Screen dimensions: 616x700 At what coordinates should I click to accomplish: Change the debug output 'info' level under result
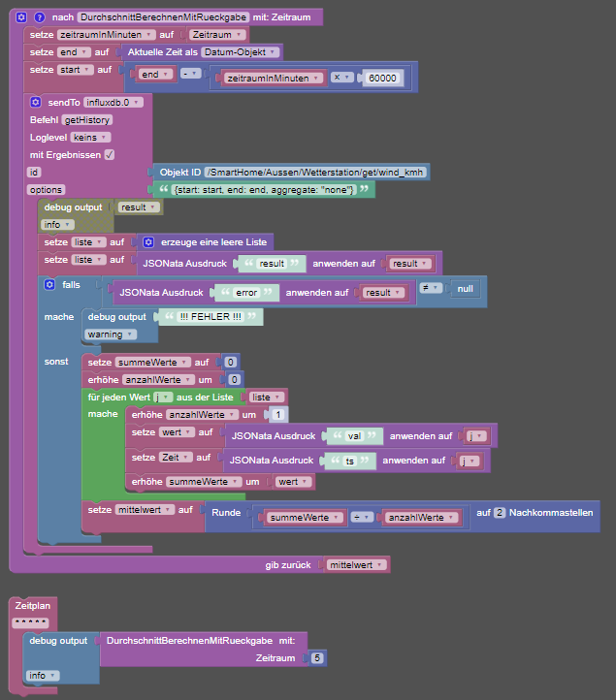pyautogui.click(x=57, y=225)
